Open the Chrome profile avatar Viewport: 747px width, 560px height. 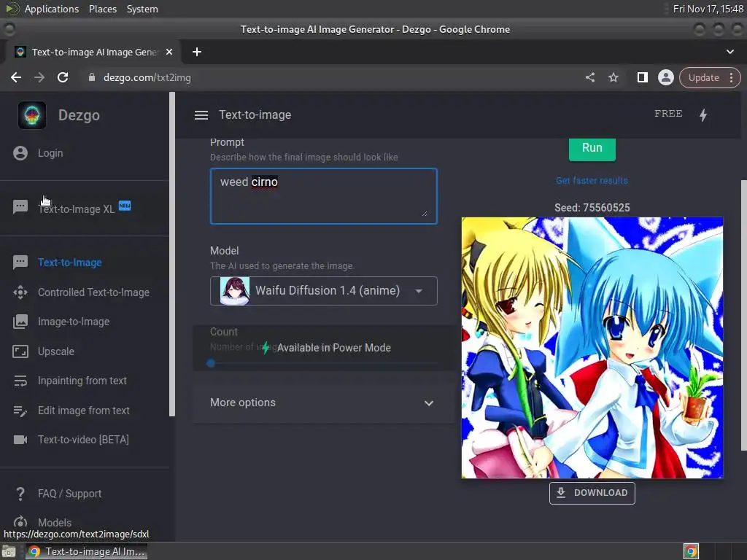click(665, 77)
